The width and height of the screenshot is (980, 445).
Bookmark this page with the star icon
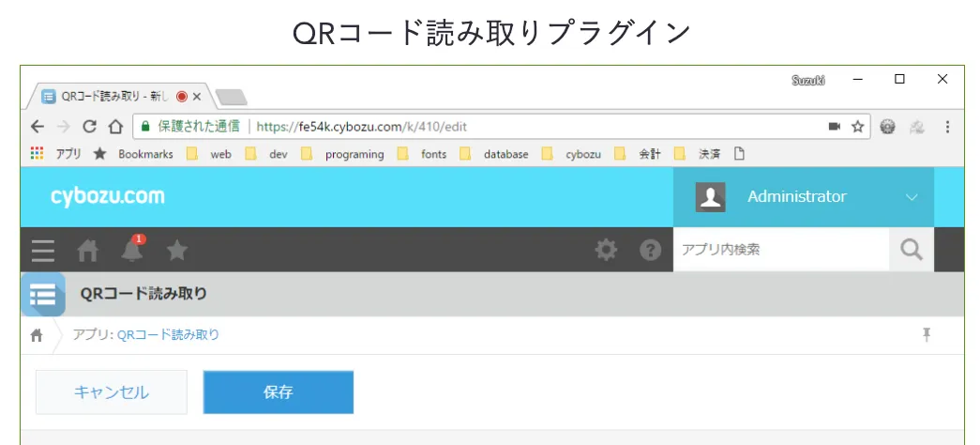[x=857, y=126]
